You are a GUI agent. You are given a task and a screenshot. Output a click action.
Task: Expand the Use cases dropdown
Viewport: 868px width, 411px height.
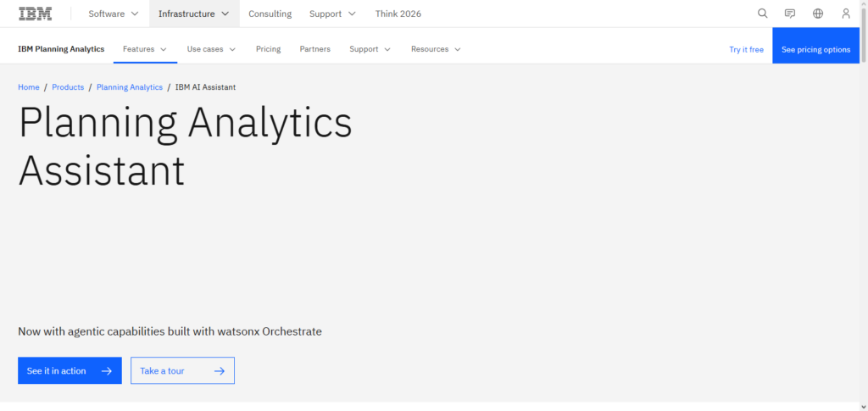click(x=211, y=49)
